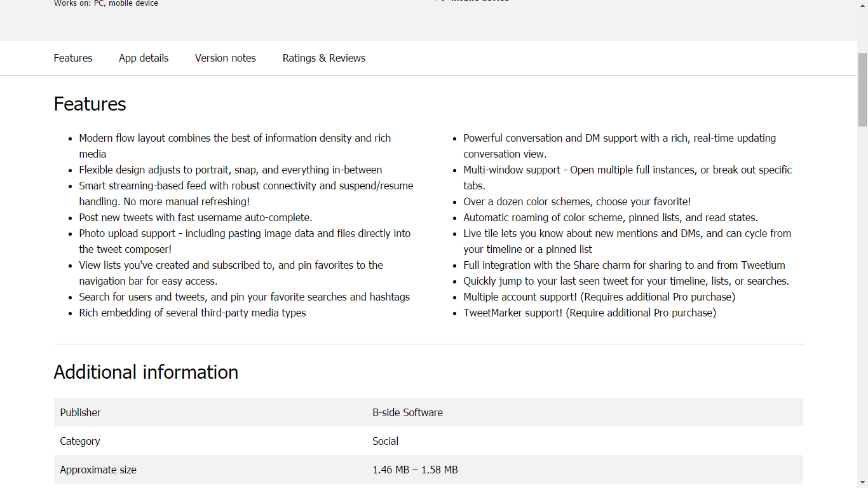Click "Over a dozen color schemes" bullet
The image size is (868, 488).
[577, 201]
